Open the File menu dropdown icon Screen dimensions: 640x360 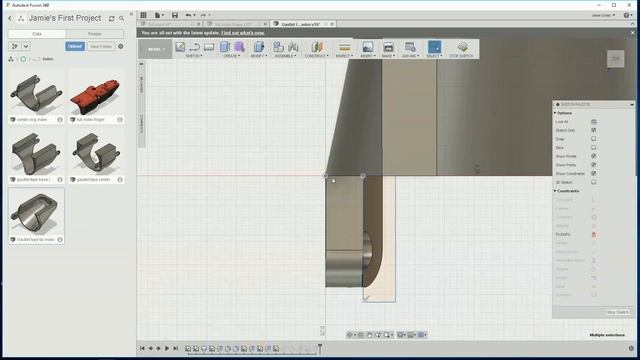point(159,15)
